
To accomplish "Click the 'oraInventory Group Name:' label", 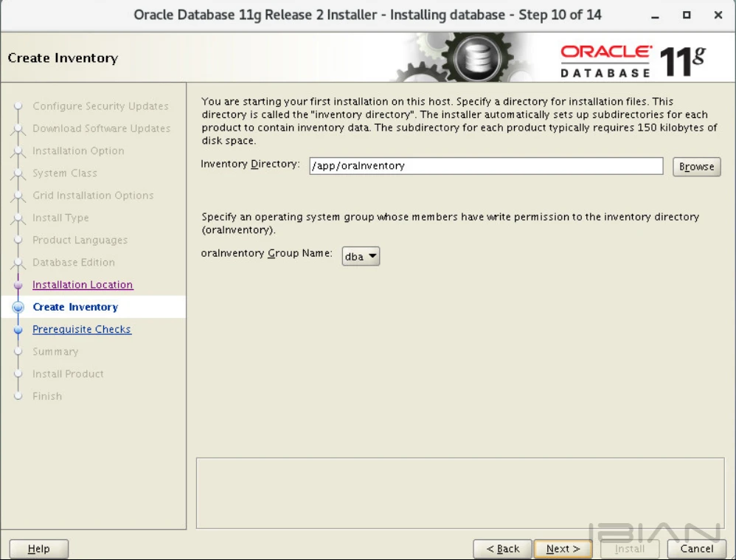I will tap(266, 253).
